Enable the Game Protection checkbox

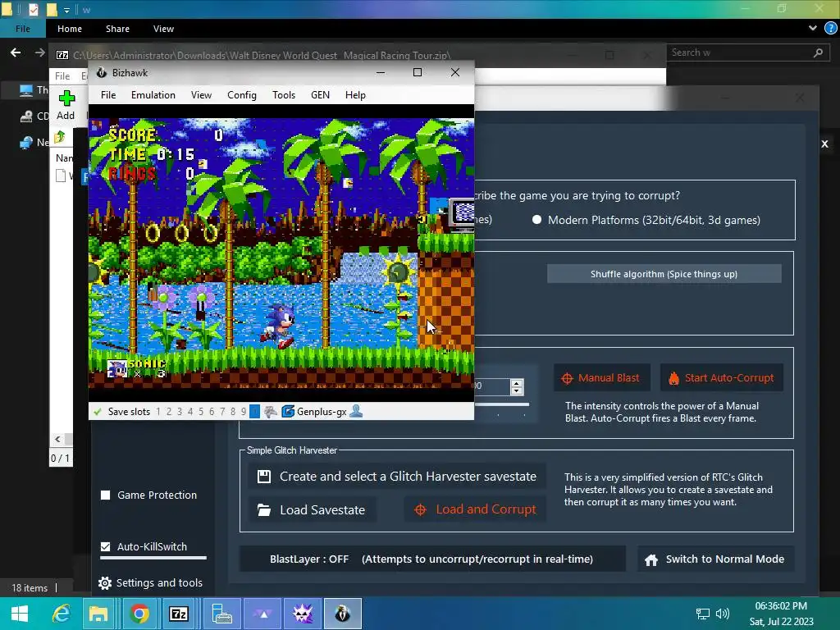coord(106,495)
